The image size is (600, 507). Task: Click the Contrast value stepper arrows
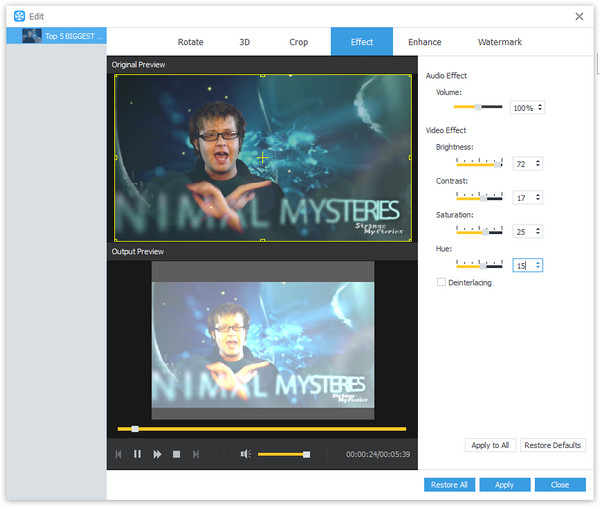pyautogui.click(x=538, y=197)
